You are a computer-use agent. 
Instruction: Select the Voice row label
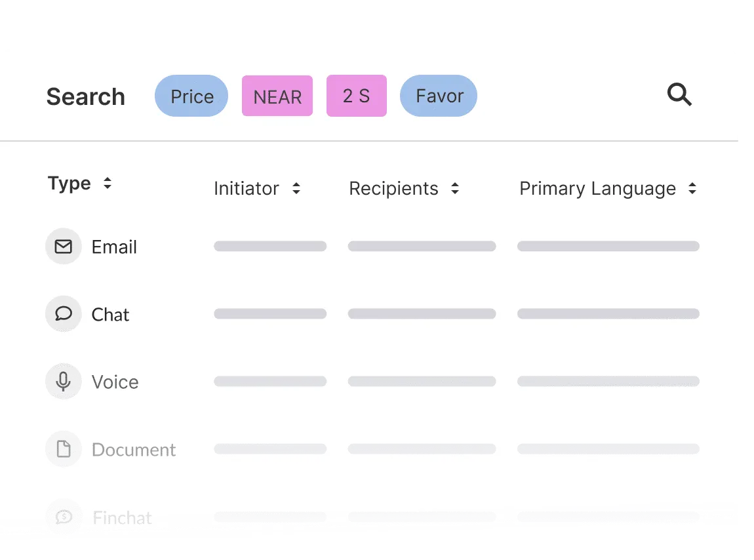tap(115, 382)
